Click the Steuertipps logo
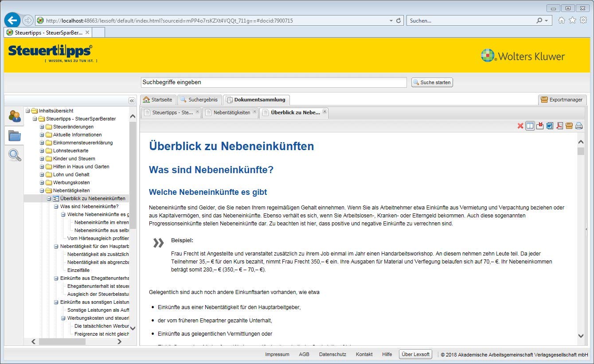 53,54
